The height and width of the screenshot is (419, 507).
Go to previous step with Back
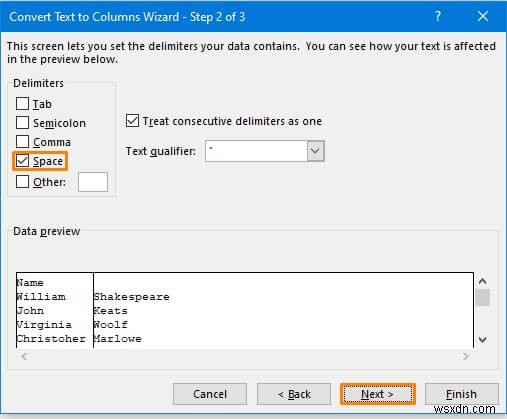click(x=294, y=394)
